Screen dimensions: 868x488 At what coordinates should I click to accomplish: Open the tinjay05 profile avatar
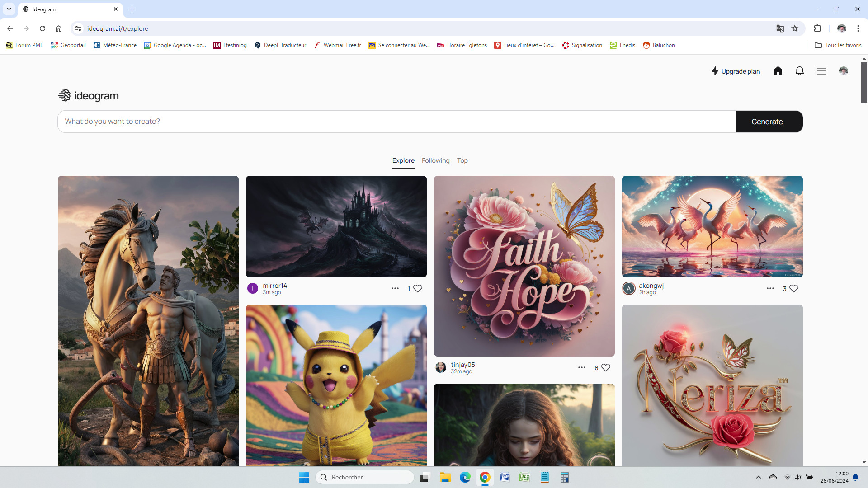(441, 367)
